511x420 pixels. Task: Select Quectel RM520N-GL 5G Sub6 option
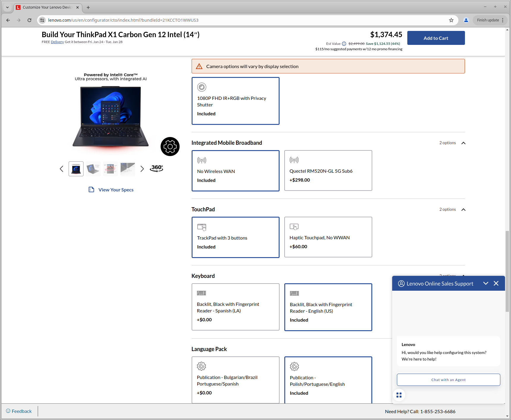328,171
